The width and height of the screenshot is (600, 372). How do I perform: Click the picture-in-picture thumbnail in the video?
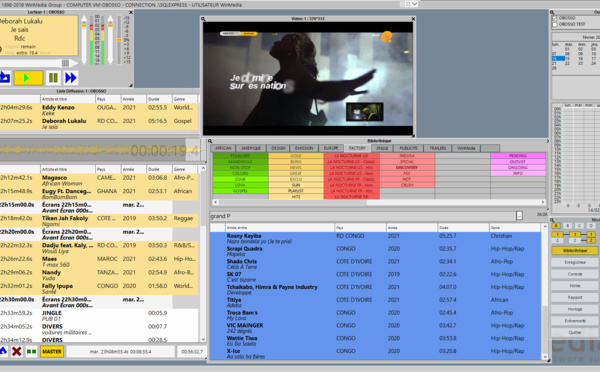point(364,112)
